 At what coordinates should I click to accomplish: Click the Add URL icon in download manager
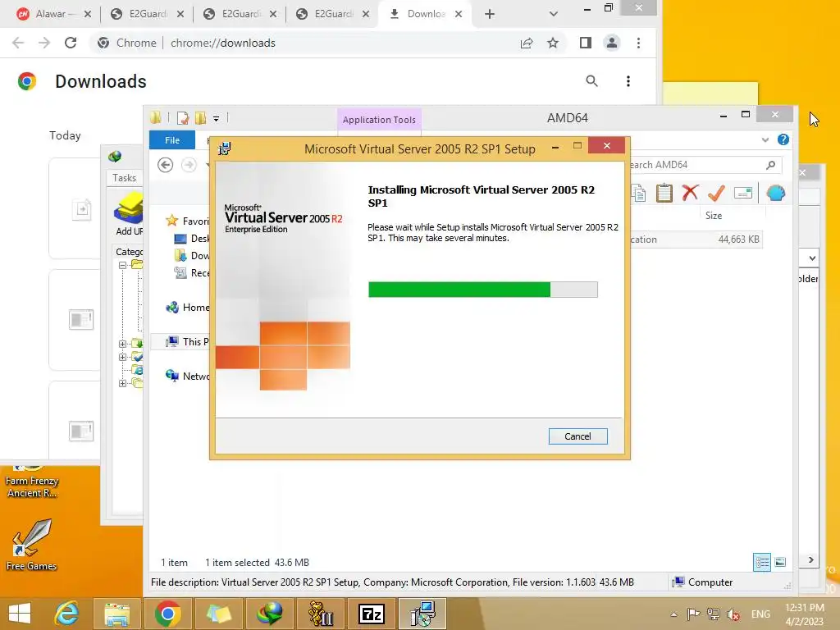pyautogui.click(x=129, y=214)
